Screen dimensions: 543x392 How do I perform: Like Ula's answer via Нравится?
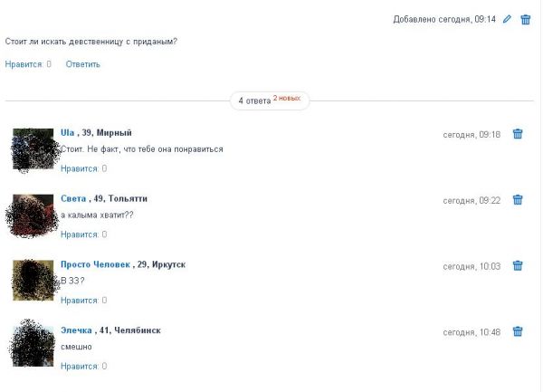tap(83, 168)
